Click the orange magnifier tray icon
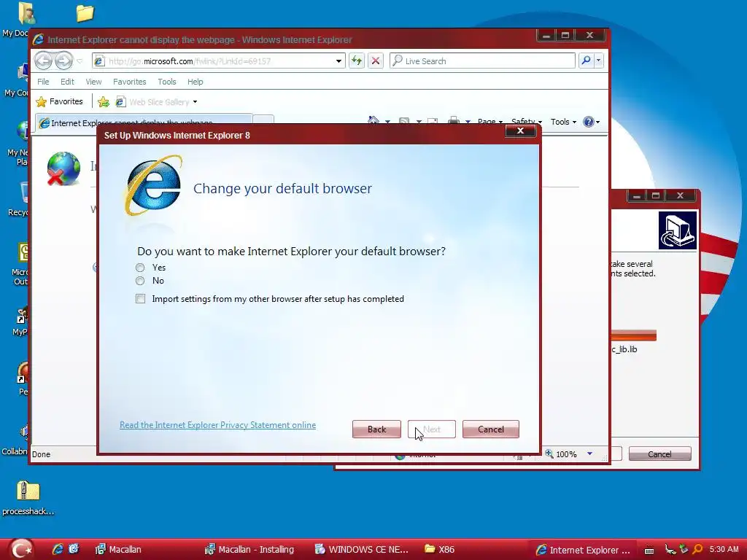The height and width of the screenshot is (560, 747). click(697, 549)
